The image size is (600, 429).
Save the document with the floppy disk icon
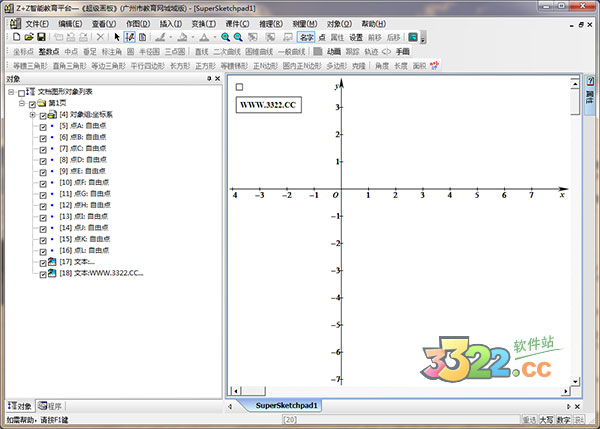pyautogui.click(x=44, y=36)
